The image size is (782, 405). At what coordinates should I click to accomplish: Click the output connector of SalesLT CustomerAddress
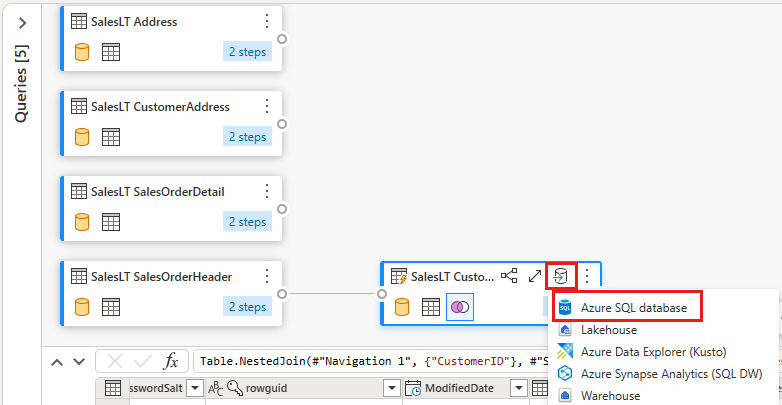click(282, 124)
